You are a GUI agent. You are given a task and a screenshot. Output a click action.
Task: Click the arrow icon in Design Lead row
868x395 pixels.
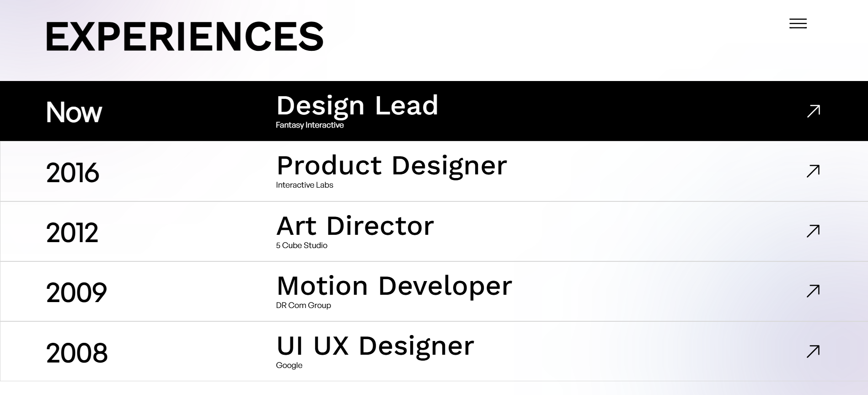813,111
